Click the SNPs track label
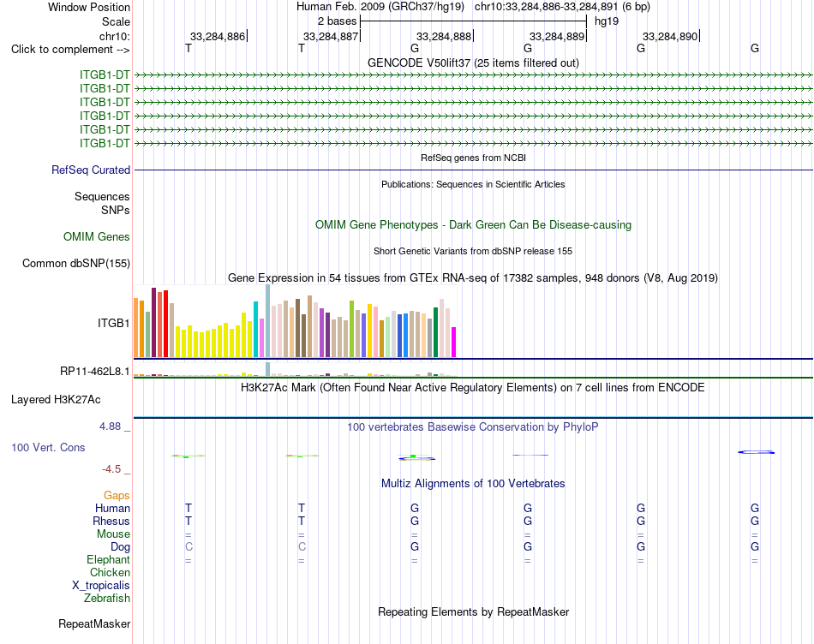Image resolution: width=814 pixels, height=644 pixels. coord(116,210)
